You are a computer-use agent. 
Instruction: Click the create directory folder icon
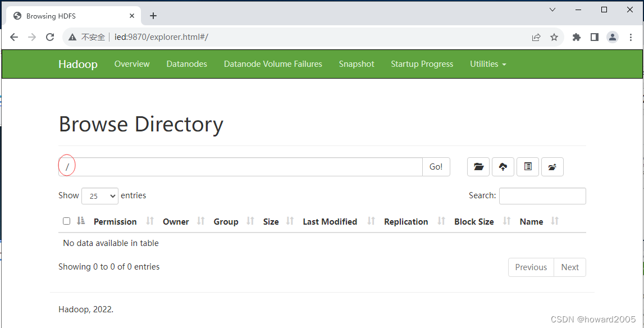pyautogui.click(x=478, y=166)
